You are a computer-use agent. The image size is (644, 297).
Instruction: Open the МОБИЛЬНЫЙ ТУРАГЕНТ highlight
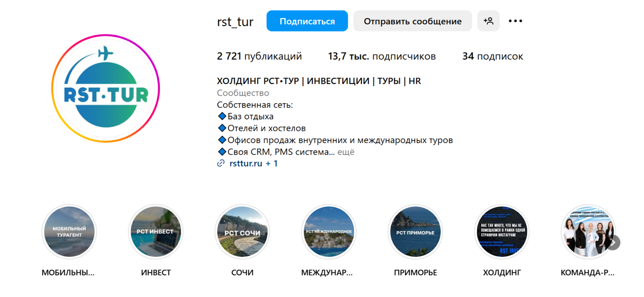69,232
